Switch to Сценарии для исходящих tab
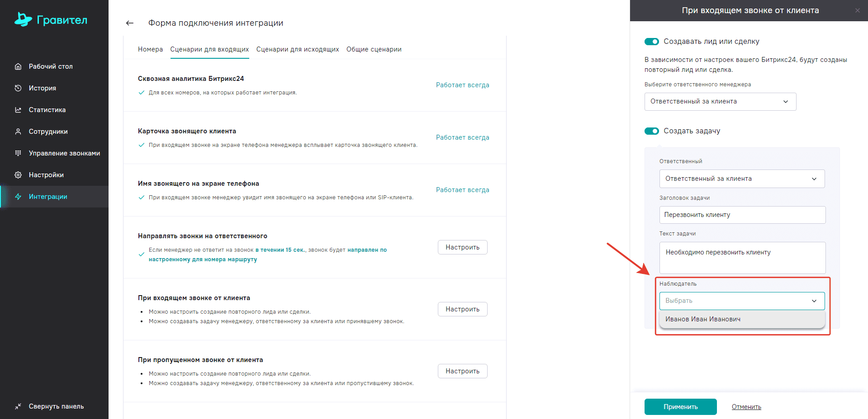This screenshot has height=419, width=868. pos(298,49)
